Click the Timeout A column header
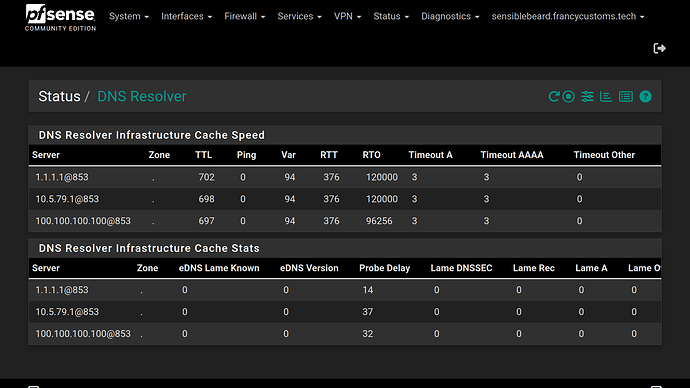 [x=430, y=155]
